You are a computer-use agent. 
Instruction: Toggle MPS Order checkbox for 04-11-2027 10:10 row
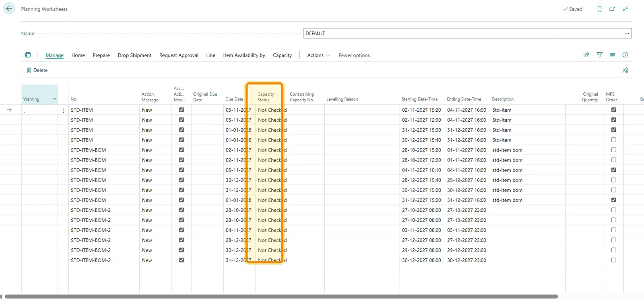pyautogui.click(x=613, y=170)
